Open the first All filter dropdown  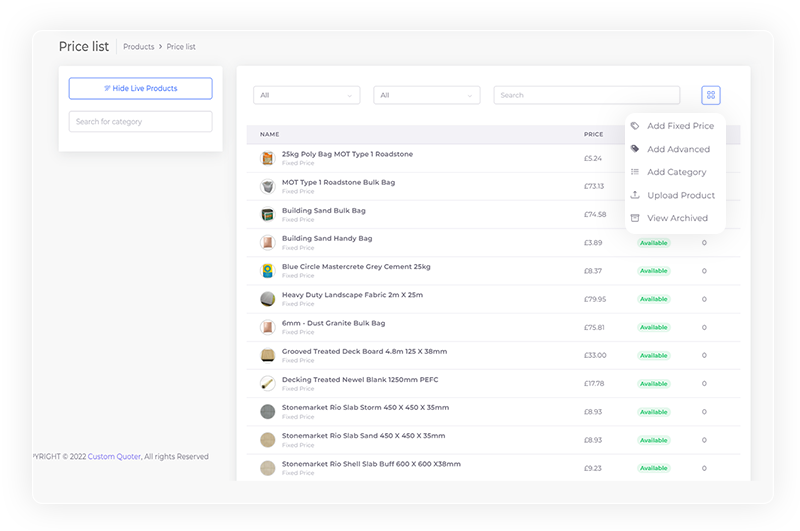307,95
